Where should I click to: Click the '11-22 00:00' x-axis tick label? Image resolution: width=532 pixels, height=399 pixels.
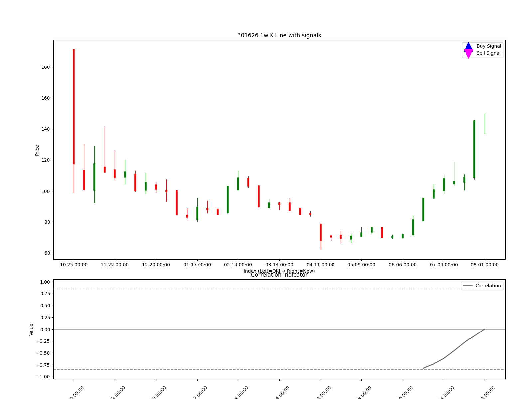[115, 265]
